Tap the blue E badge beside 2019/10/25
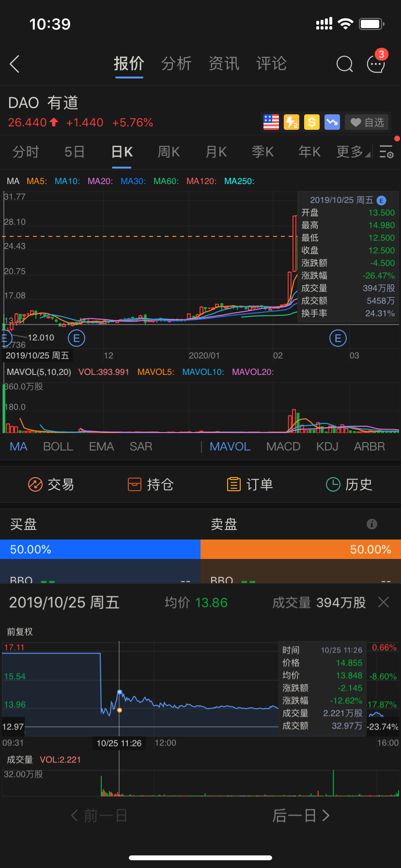401x868 pixels. 382,200
